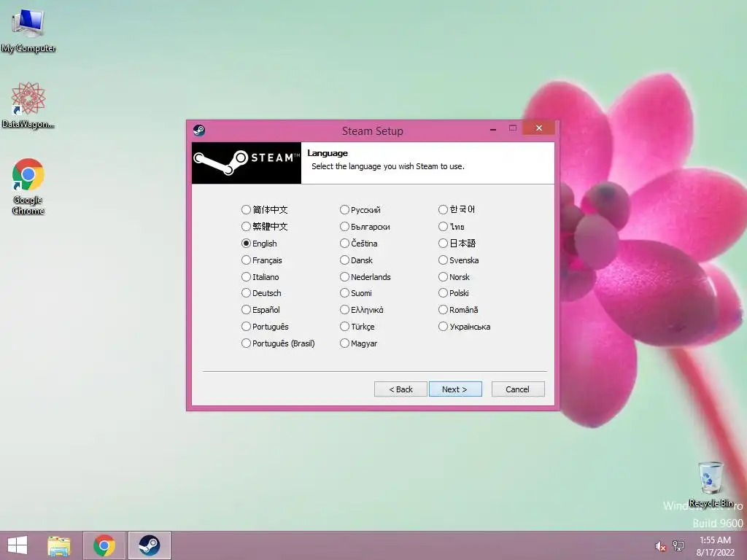
Task: Open File Explorer from the taskbar
Action: (x=59, y=545)
